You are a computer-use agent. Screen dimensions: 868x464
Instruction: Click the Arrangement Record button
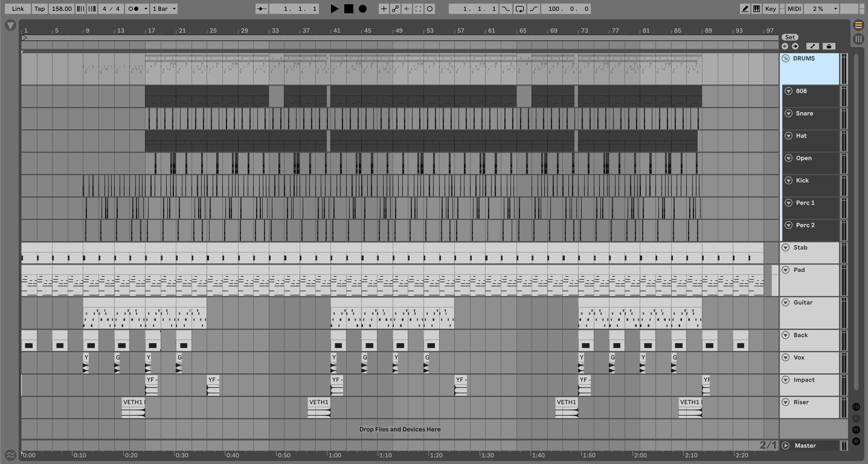[x=363, y=9]
